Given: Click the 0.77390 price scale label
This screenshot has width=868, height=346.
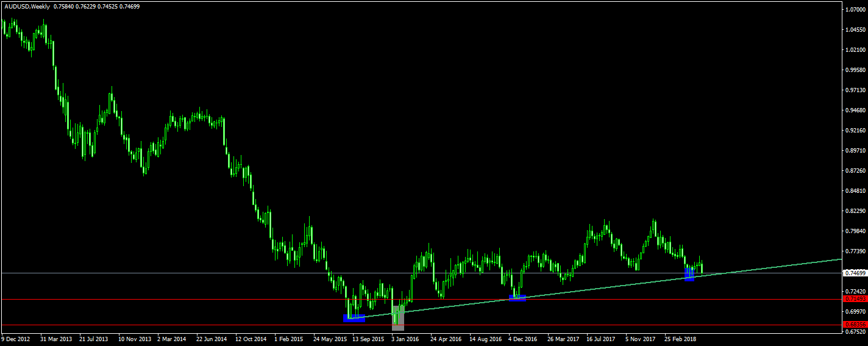Looking at the screenshot, I should (x=854, y=251).
